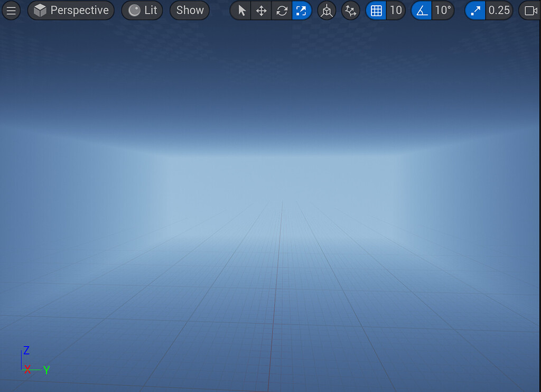
Task: Toggle rotation snapping
Action: [423, 10]
